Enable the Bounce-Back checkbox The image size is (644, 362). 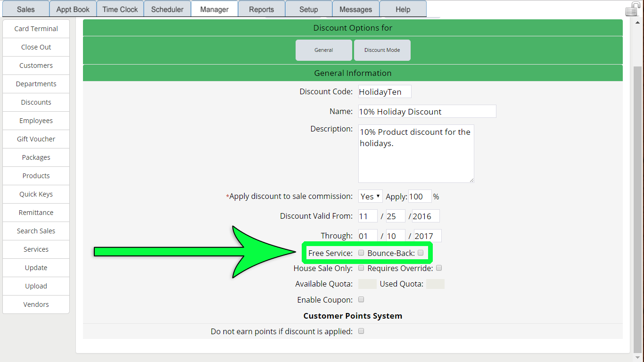421,253
